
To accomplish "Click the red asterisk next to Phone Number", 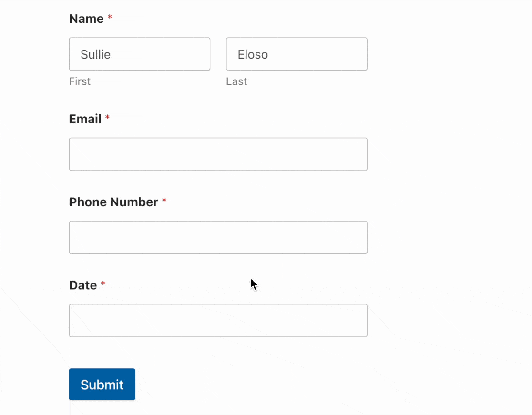I will click(164, 199).
